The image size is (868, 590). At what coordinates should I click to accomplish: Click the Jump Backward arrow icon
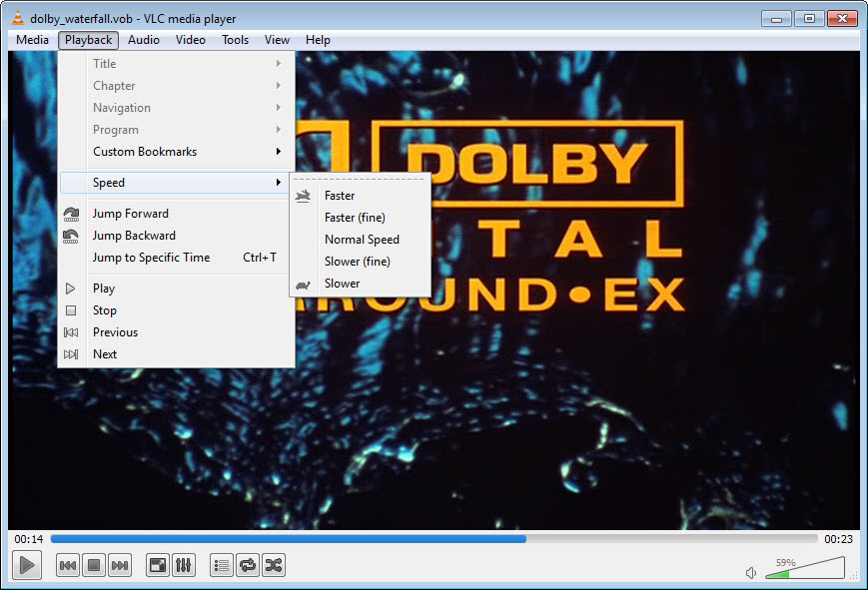pyautogui.click(x=71, y=236)
